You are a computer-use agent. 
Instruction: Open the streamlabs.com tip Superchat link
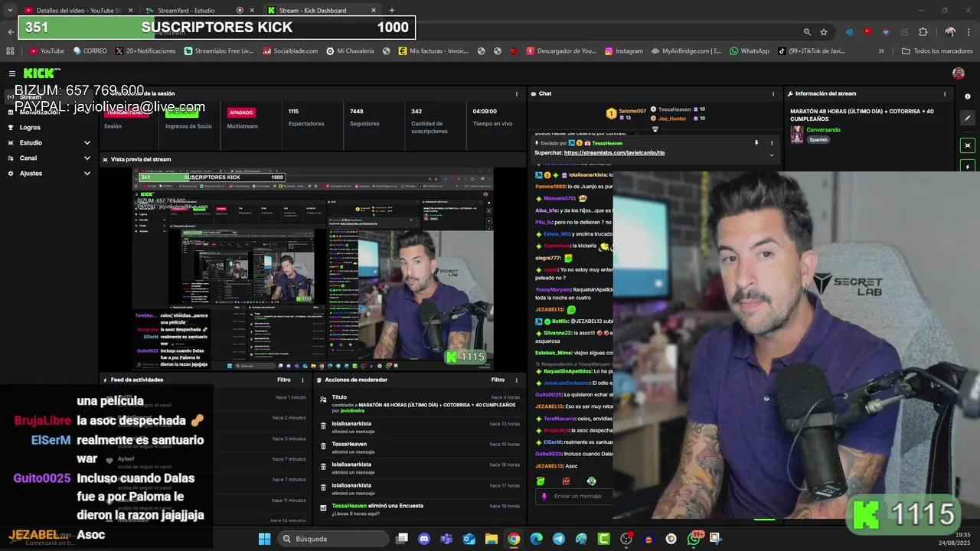614,153
